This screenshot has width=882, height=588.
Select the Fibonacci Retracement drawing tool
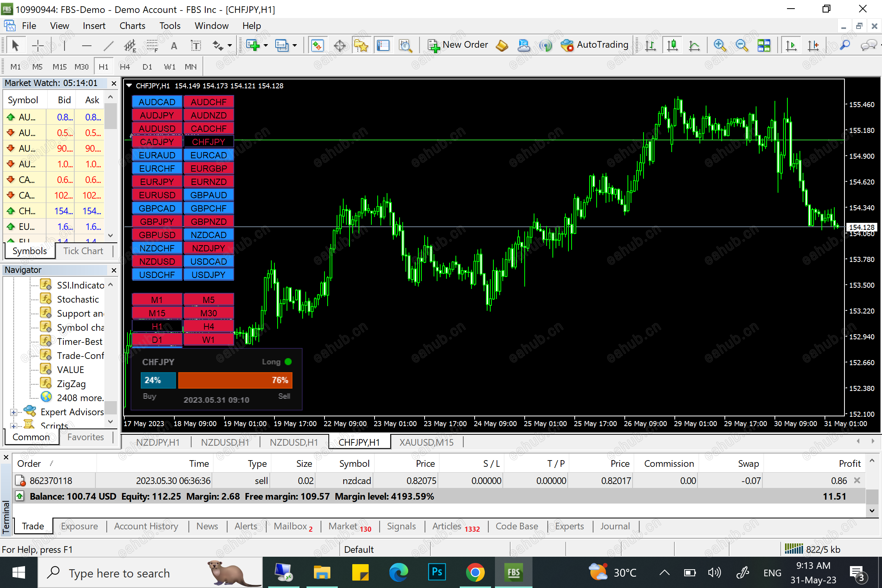[x=151, y=45]
